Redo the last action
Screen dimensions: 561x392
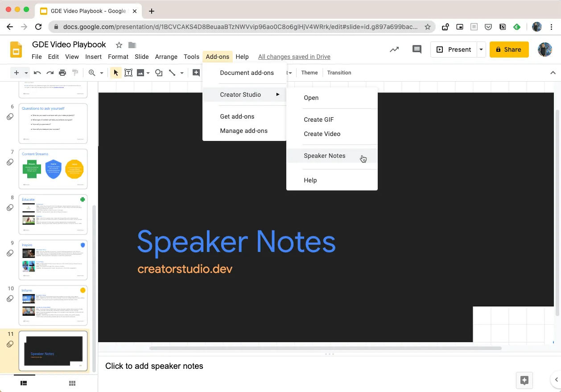49,72
